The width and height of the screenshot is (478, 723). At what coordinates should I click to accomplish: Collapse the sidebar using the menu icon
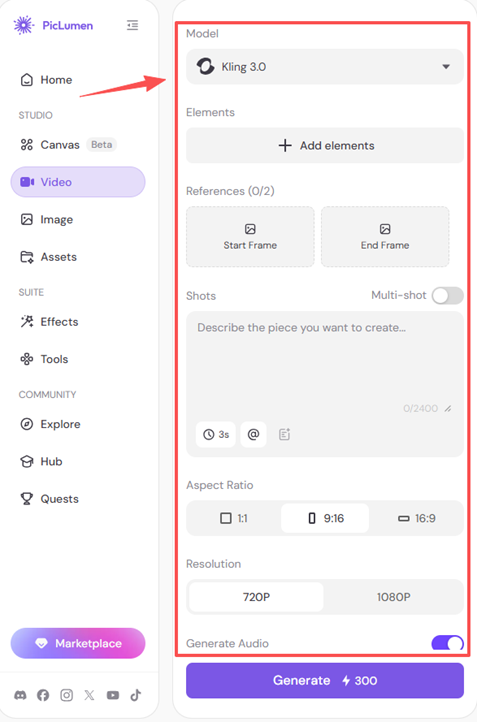point(132,25)
